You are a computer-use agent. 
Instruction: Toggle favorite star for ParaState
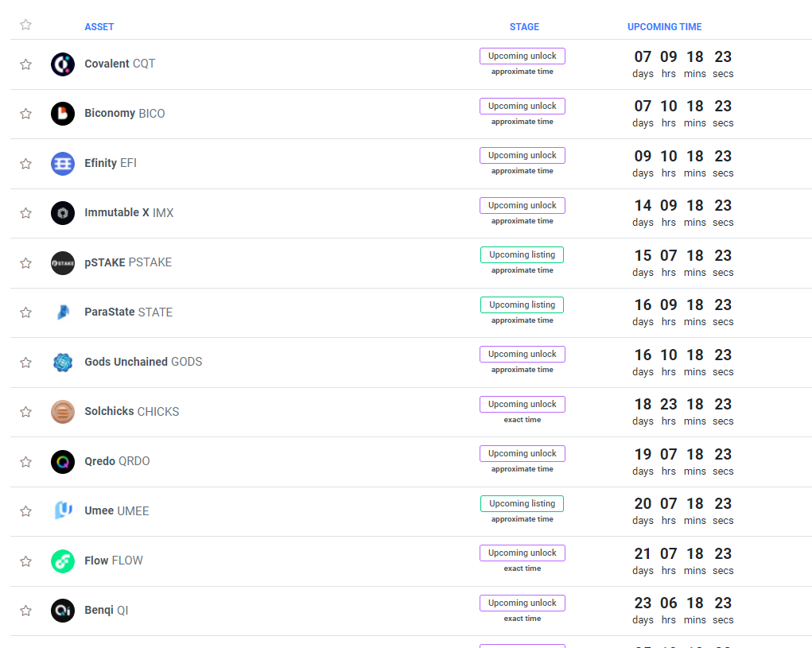point(26,312)
